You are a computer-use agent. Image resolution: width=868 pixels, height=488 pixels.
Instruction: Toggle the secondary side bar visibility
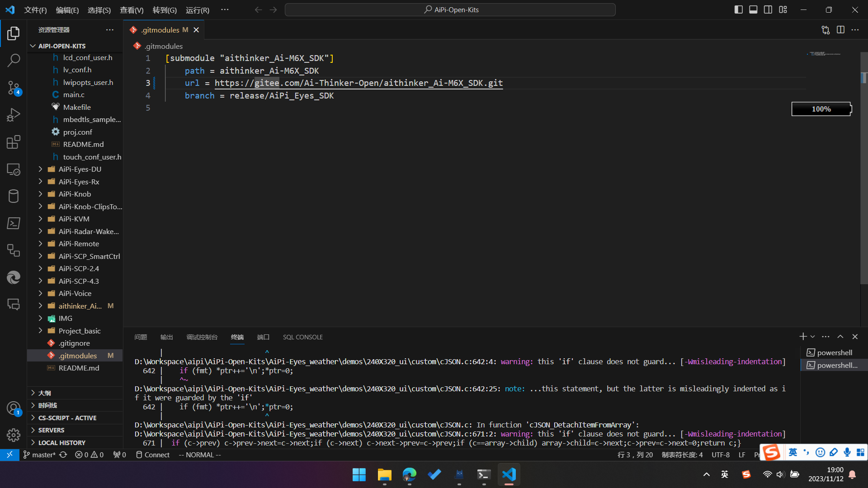click(x=768, y=9)
